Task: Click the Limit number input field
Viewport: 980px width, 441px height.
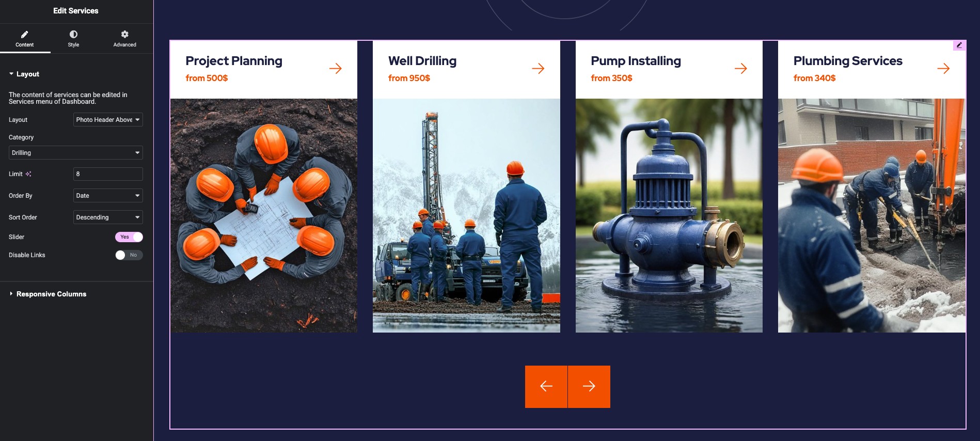Action: (x=108, y=174)
